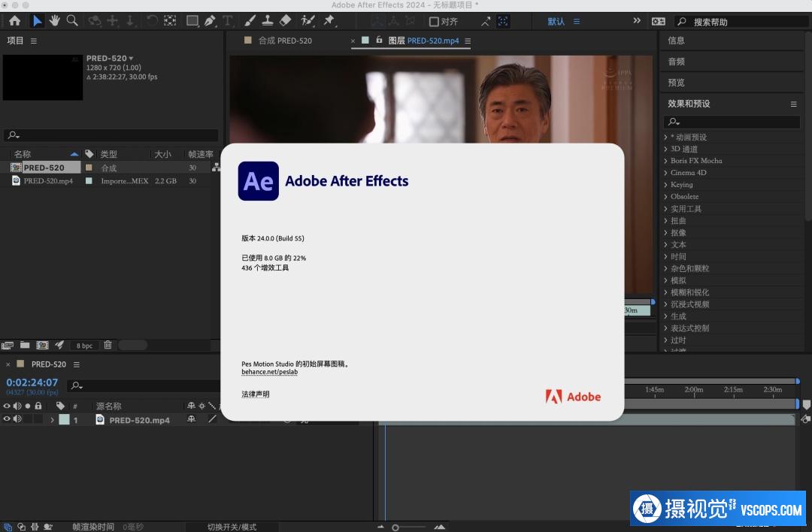The width and height of the screenshot is (812, 532).
Task: Open the PRED-520 timeline panel menu
Action: [x=77, y=365]
